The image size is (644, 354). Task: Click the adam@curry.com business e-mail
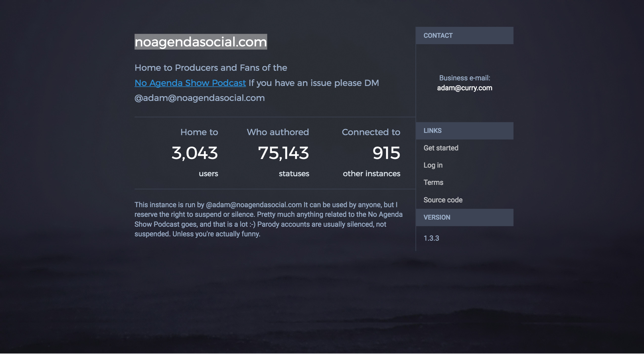click(x=465, y=88)
